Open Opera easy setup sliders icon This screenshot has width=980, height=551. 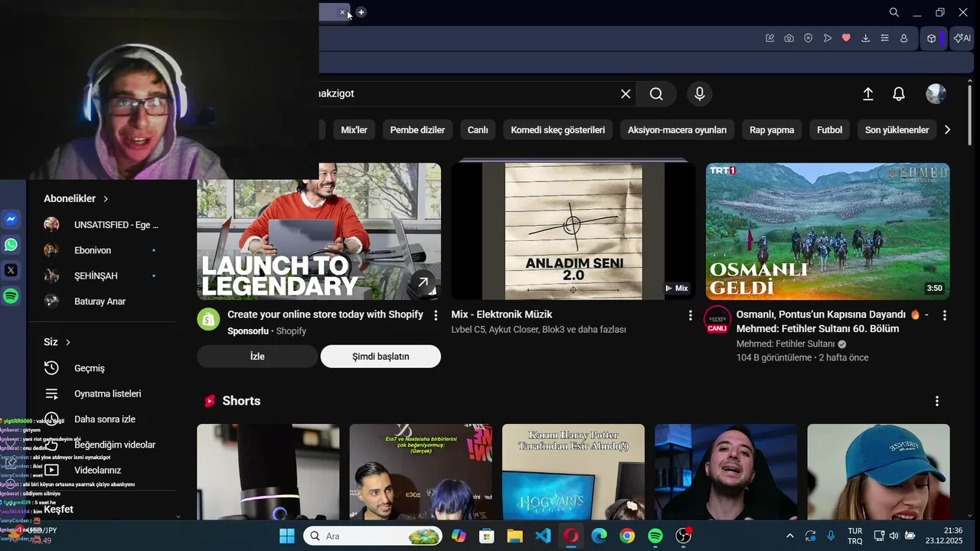[x=884, y=38]
